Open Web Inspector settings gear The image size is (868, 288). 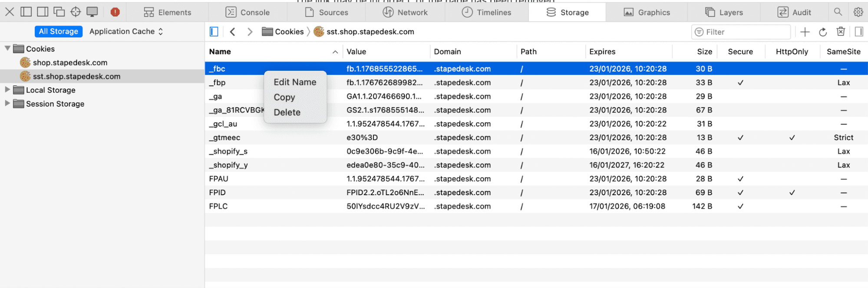pos(858,12)
